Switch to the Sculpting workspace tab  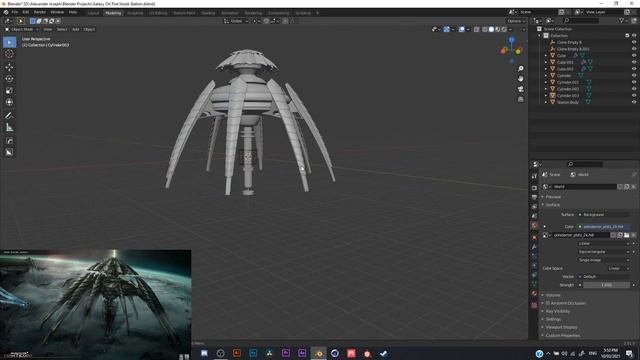(x=135, y=13)
